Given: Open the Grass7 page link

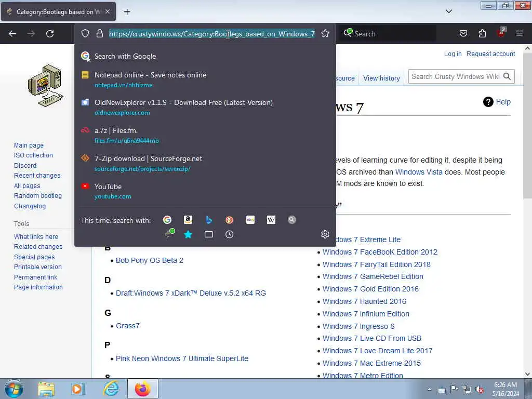Looking at the screenshot, I should (x=128, y=326).
